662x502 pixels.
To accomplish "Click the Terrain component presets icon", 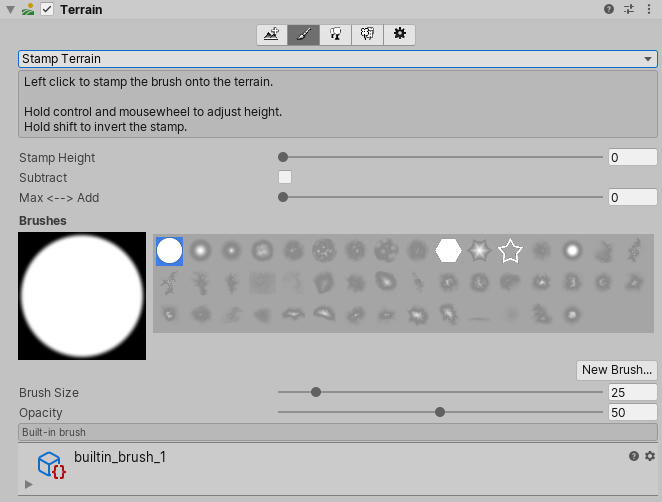I will (x=629, y=9).
